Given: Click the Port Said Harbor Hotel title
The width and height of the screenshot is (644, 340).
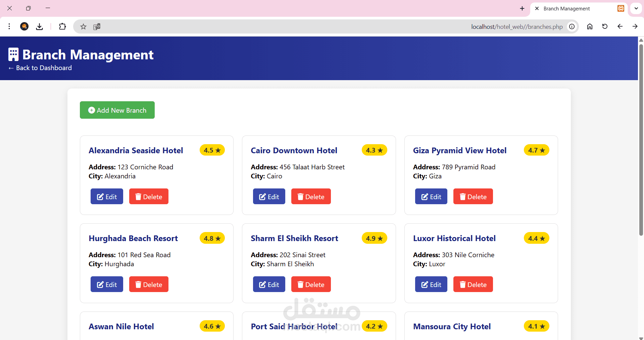Looking at the screenshot, I should pos(294,327).
